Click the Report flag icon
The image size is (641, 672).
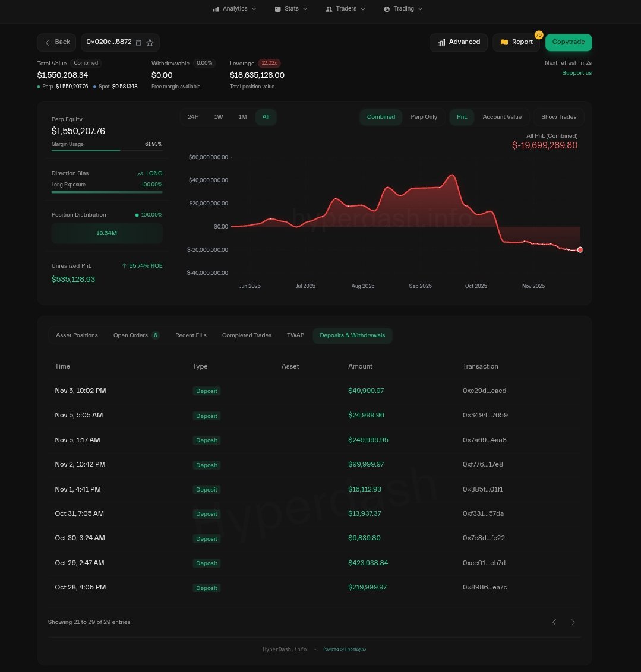tap(504, 43)
